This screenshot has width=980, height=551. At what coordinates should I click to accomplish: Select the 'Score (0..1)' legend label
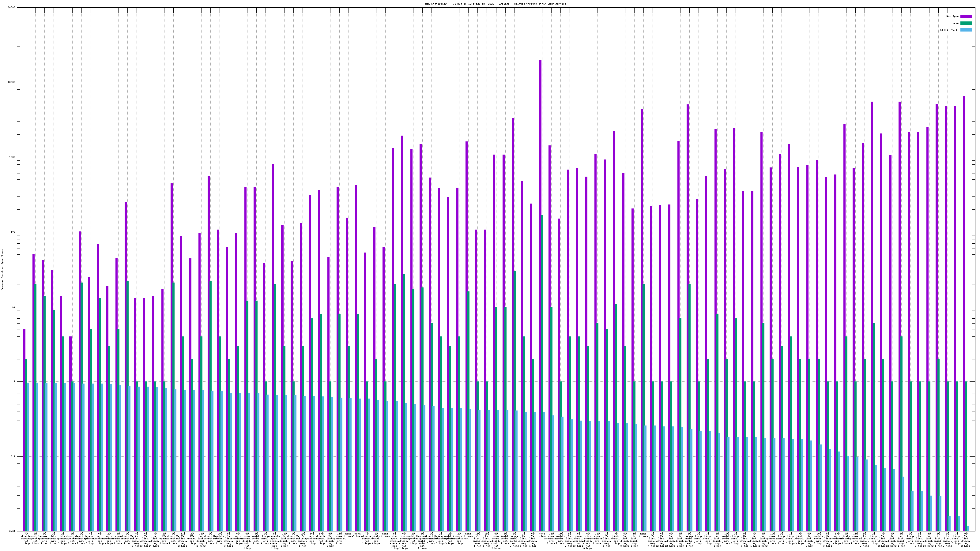(x=949, y=30)
